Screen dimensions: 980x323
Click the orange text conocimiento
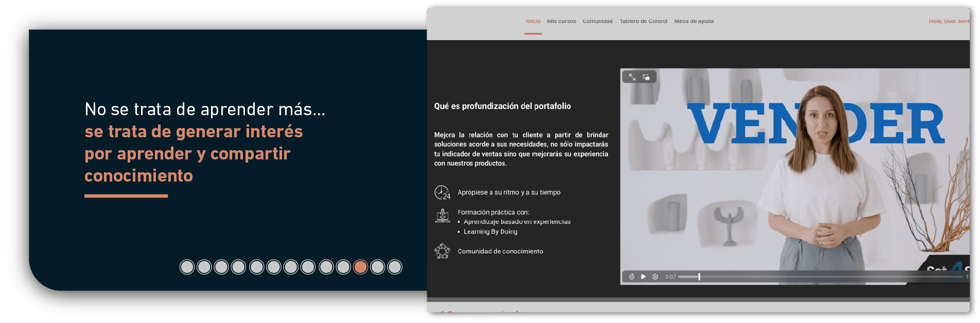(138, 176)
